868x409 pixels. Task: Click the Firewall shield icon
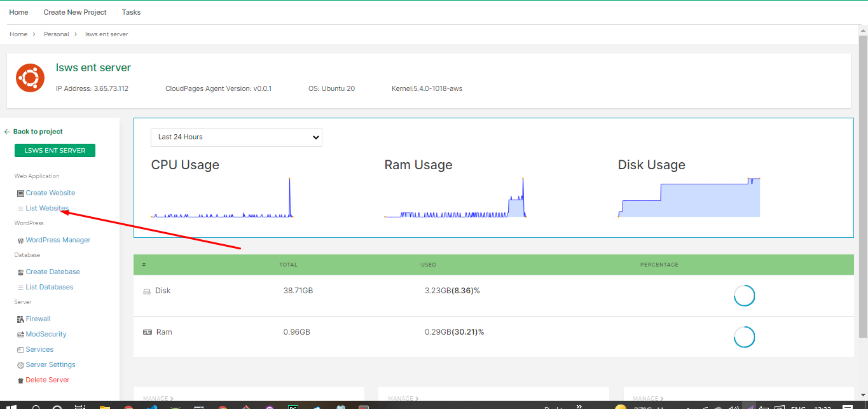coord(20,319)
